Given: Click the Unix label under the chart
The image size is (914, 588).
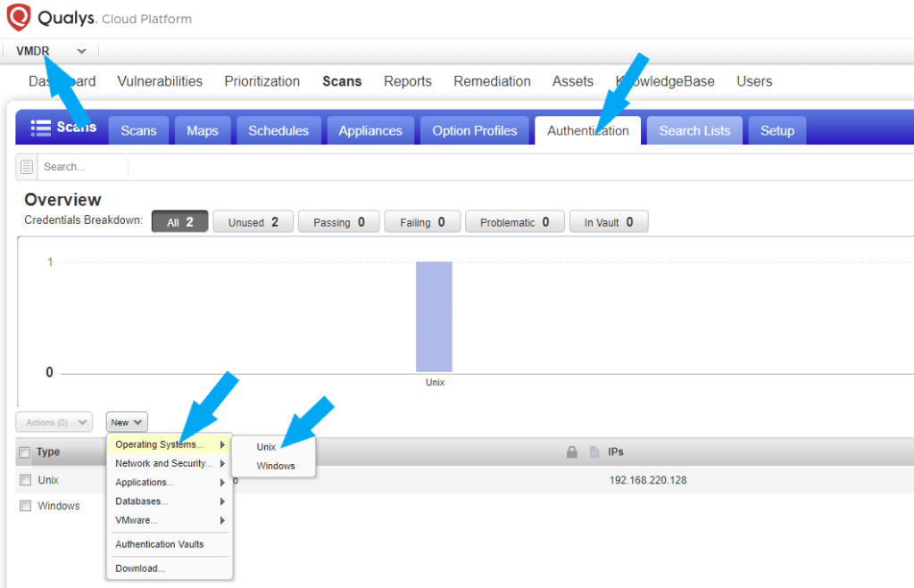Looking at the screenshot, I should tap(435, 382).
